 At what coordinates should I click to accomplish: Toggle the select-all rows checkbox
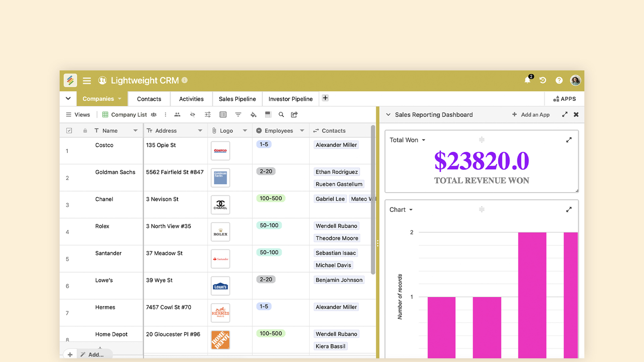69,131
